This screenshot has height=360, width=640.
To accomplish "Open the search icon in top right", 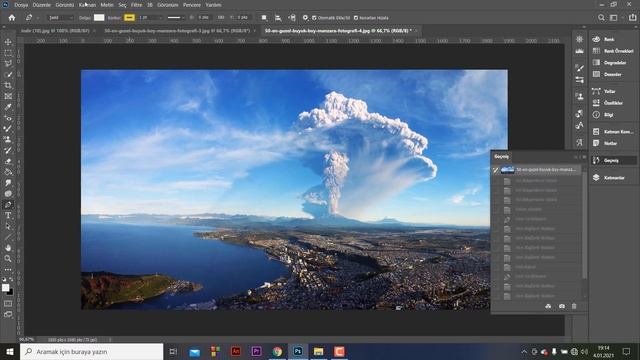I will [x=601, y=18].
